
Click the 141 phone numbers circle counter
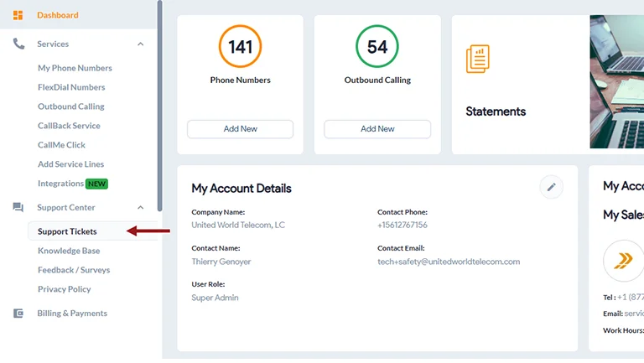point(240,47)
